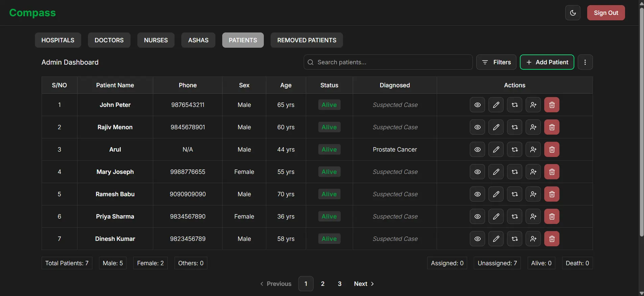
Task: Click the Compass logo
Action: pyautogui.click(x=32, y=13)
